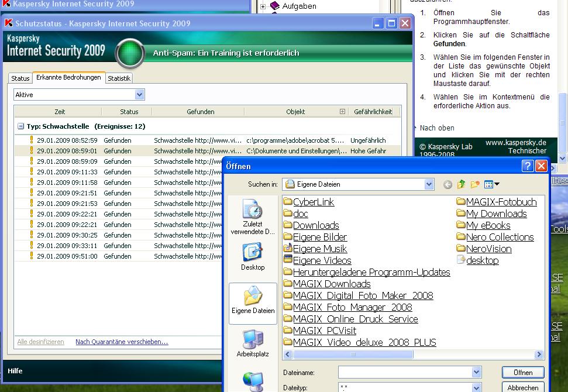Switch to the Statistik tab
The height and width of the screenshot is (392, 568).
pos(119,78)
